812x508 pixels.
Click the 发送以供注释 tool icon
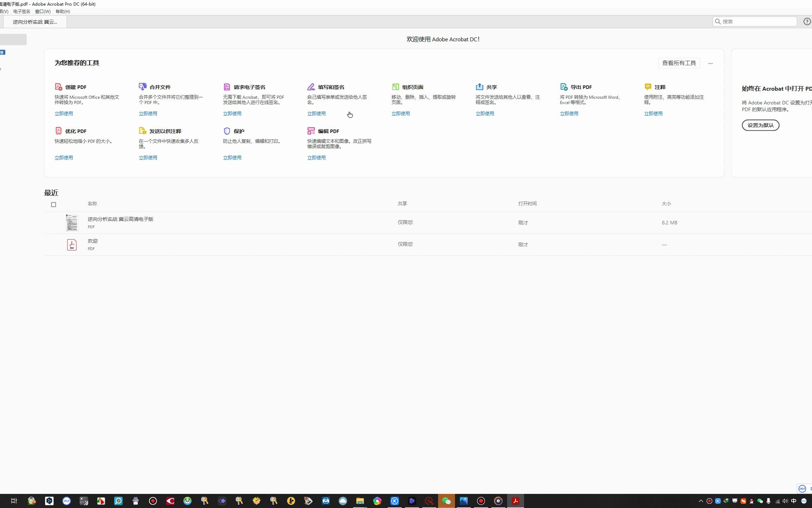(143, 131)
